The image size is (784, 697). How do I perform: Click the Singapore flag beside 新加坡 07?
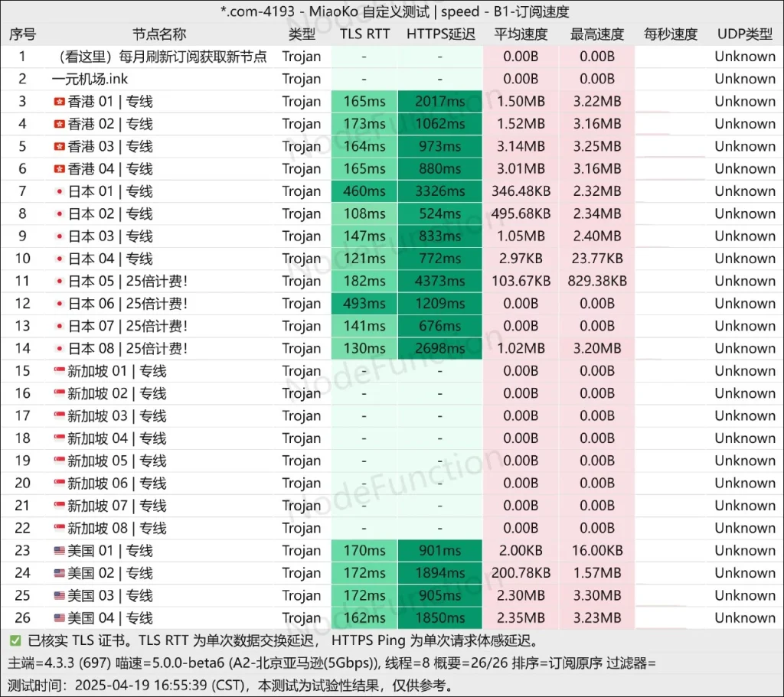(60, 506)
